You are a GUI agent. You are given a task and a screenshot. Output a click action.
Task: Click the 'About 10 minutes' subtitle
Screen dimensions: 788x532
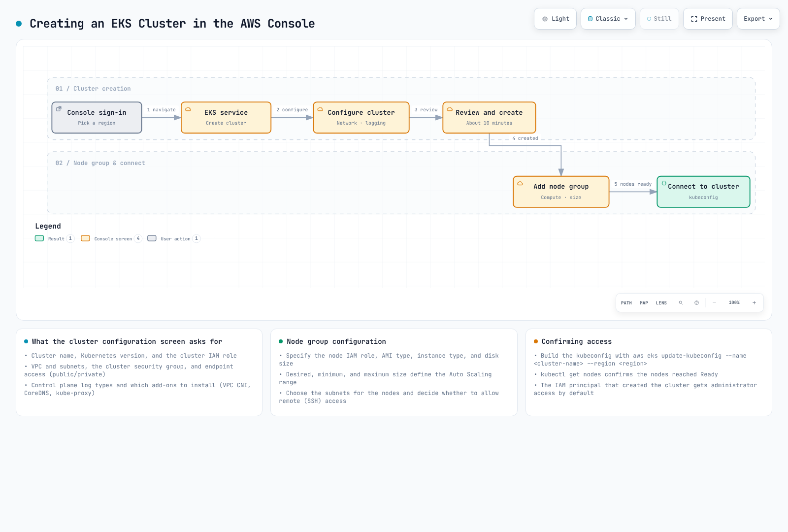coord(489,123)
